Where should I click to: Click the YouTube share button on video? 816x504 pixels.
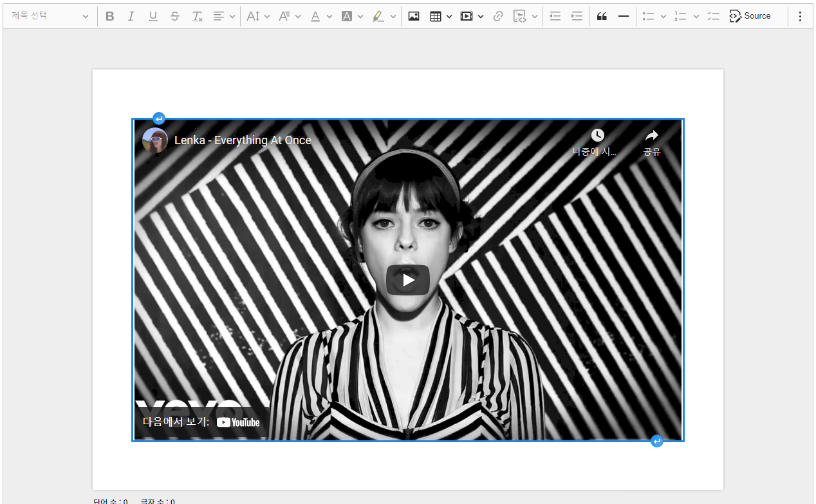651,142
